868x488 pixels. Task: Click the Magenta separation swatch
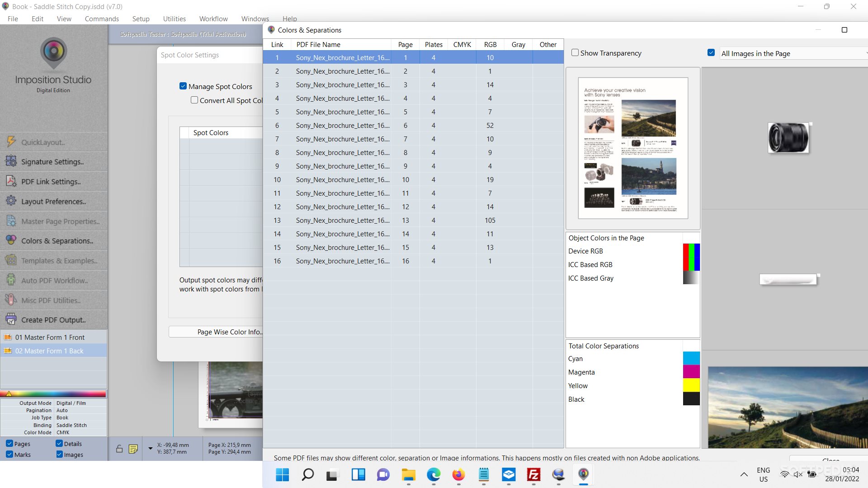pyautogui.click(x=691, y=372)
